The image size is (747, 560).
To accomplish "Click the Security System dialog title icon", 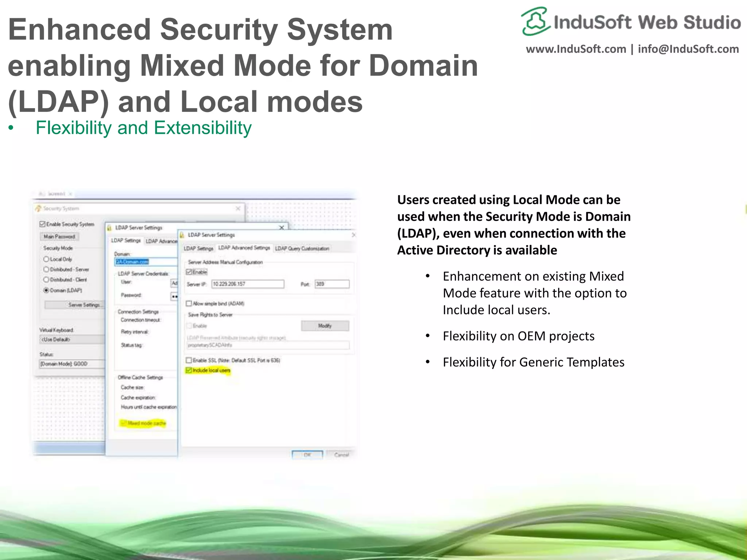I will pos(38,209).
